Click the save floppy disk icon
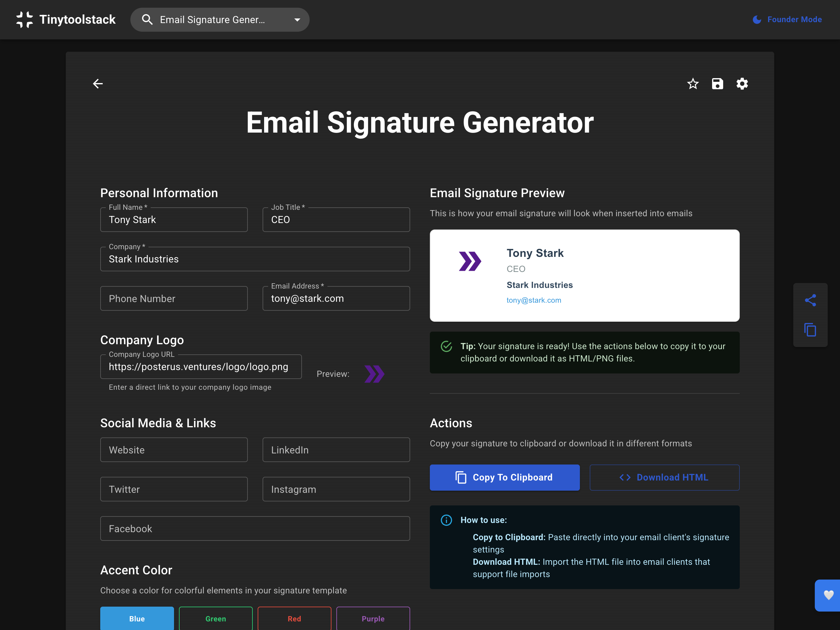The height and width of the screenshot is (630, 840). [717, 84]
